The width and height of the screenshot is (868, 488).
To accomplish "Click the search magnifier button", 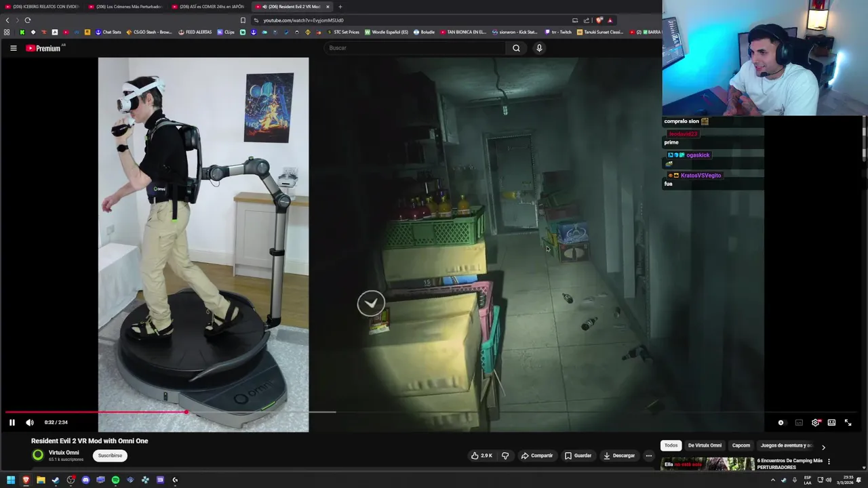I will pos(516,48).
